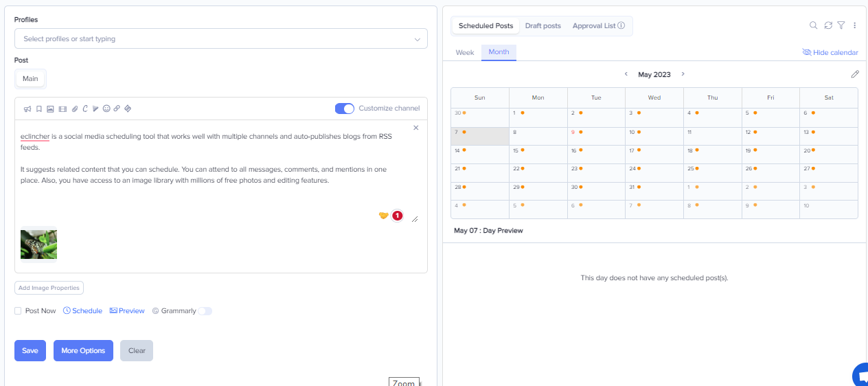Click the paperclip attachment icon
The width and height of the screenshot is (868, 386).
click(x=75, y=109)
